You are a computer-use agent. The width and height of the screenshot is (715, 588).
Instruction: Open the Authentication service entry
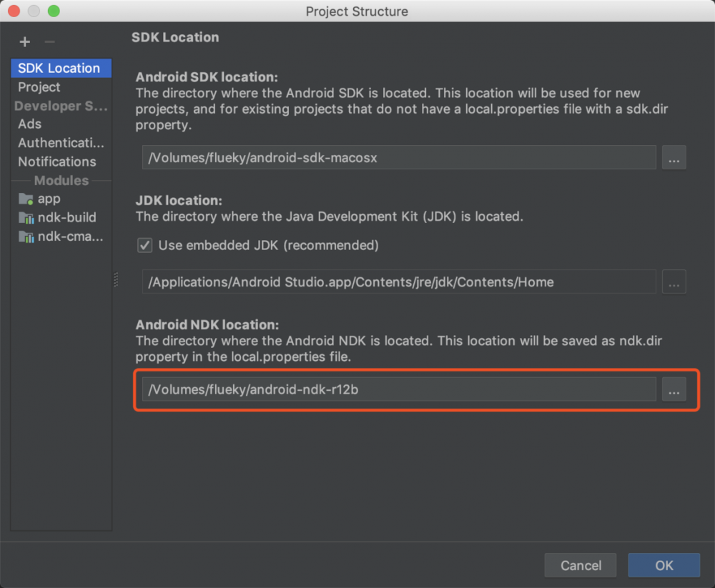point(61,143)
